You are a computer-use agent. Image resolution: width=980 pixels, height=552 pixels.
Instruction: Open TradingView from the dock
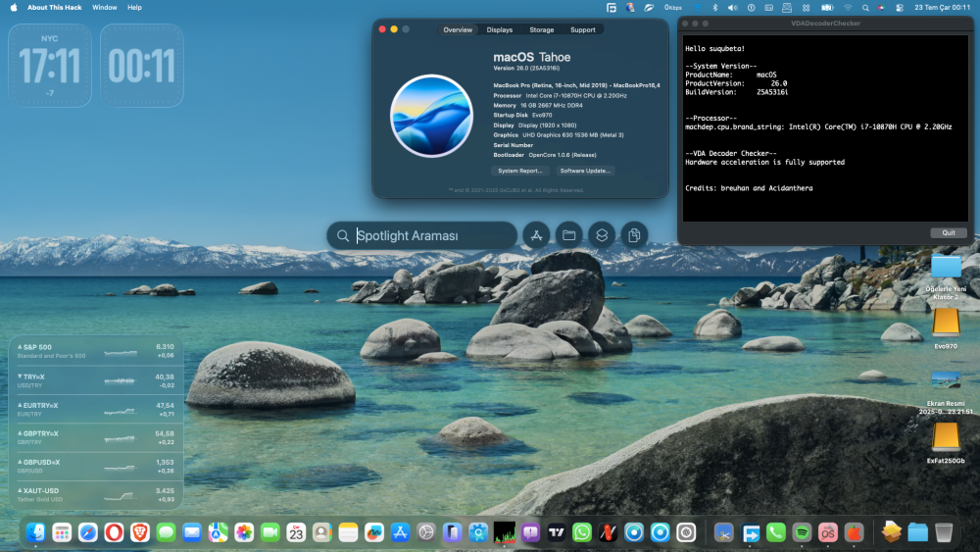557,532
